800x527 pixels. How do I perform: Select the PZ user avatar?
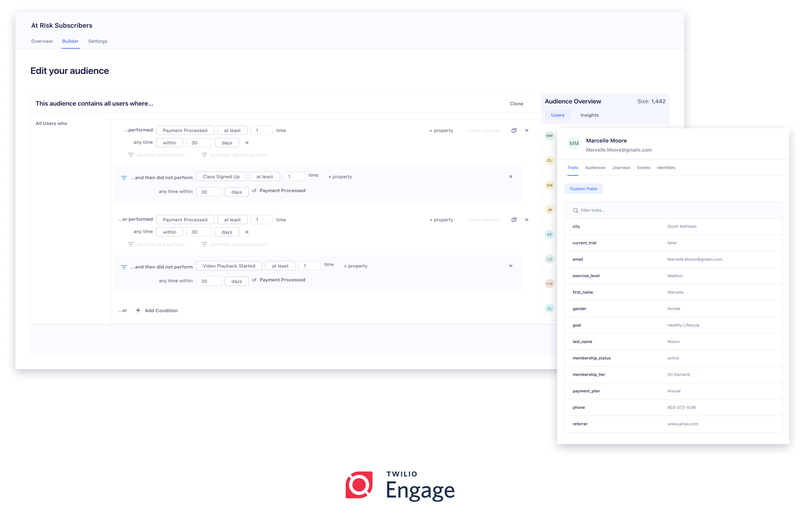coord(549,234)
